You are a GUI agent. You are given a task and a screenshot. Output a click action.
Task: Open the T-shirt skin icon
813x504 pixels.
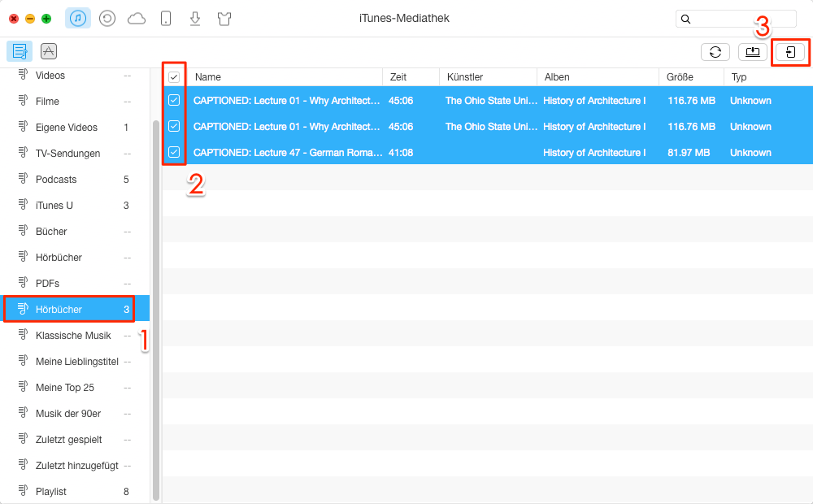point(224,20)
